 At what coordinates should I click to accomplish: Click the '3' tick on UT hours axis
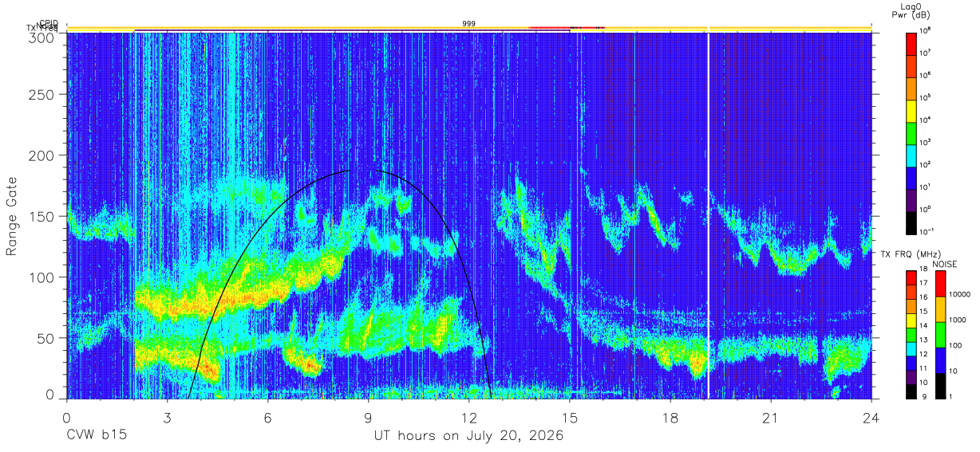[168, 418]
